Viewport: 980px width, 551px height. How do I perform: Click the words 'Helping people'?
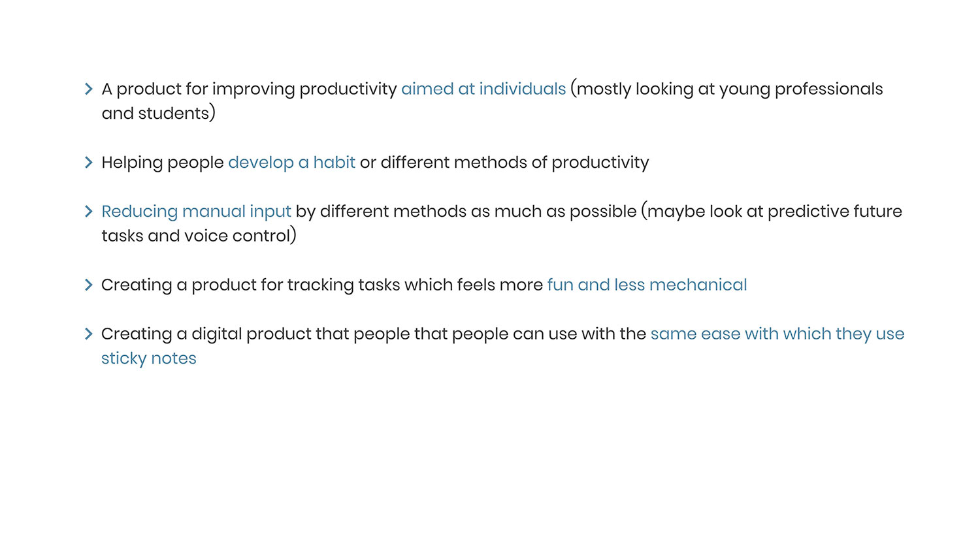[162, 163]
